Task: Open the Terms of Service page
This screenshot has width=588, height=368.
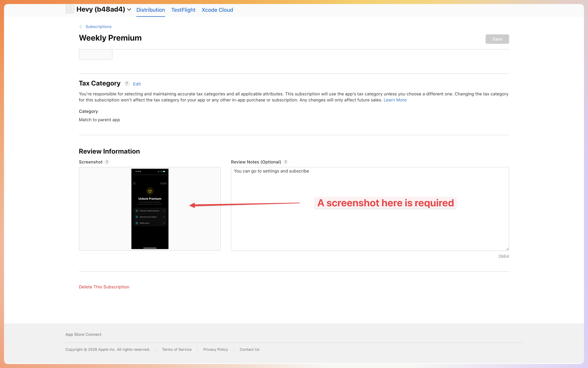Action: [x=177, y=349]
